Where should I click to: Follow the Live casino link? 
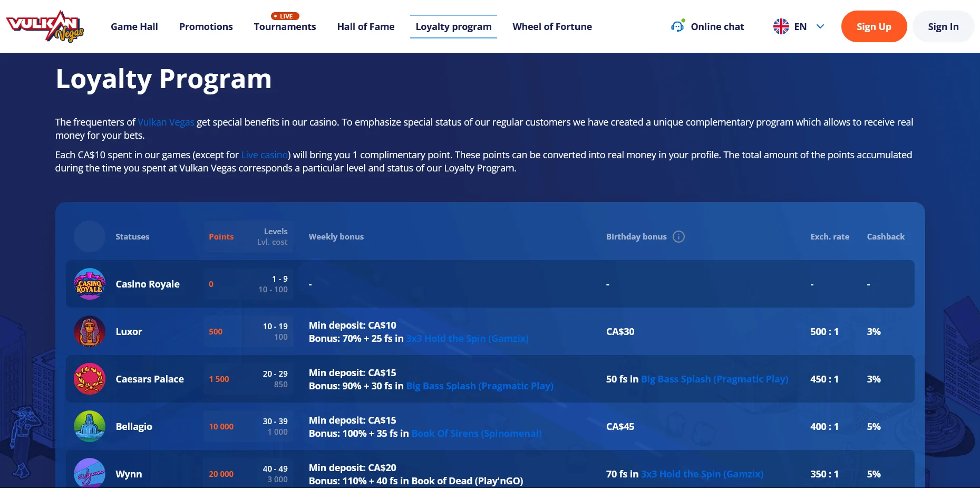click(265, 155)
